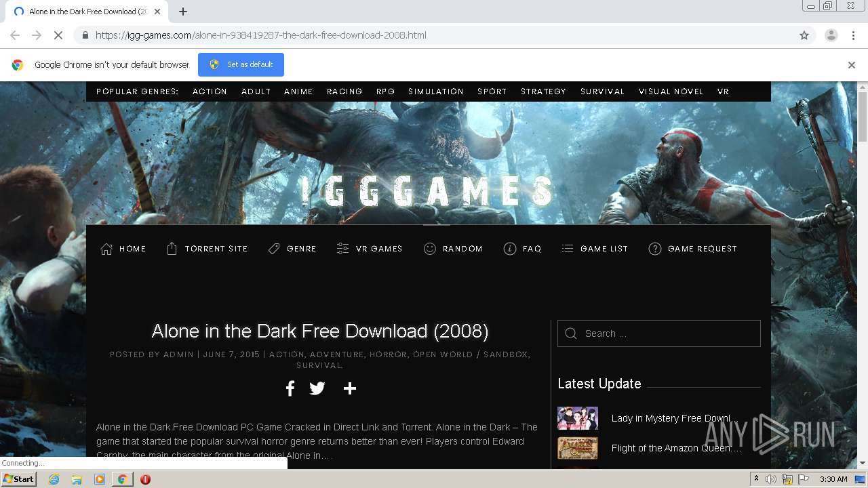Click the Set as default button
The height and width of the screenshot is (488, 868).
click(x=241, y=64)
